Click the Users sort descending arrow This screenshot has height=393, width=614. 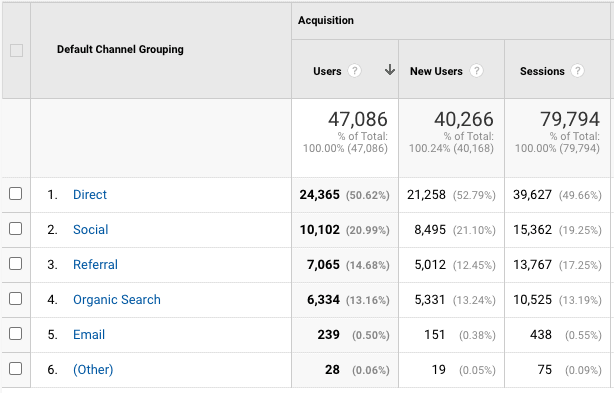[x=390, y=70]
